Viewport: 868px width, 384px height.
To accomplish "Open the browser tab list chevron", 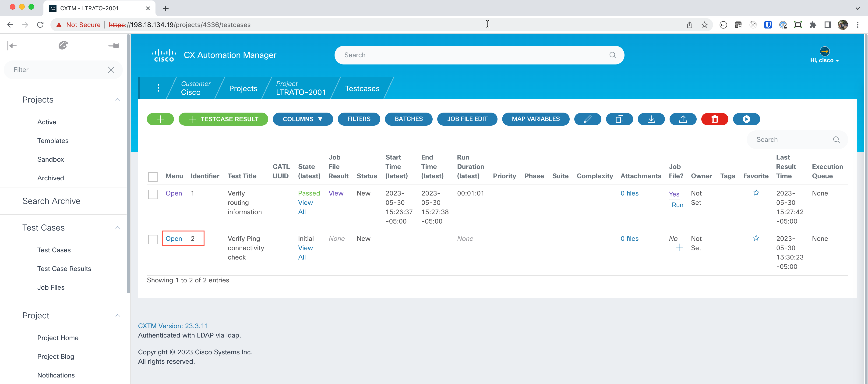I will pyautogui.click(x=857, y=8).
